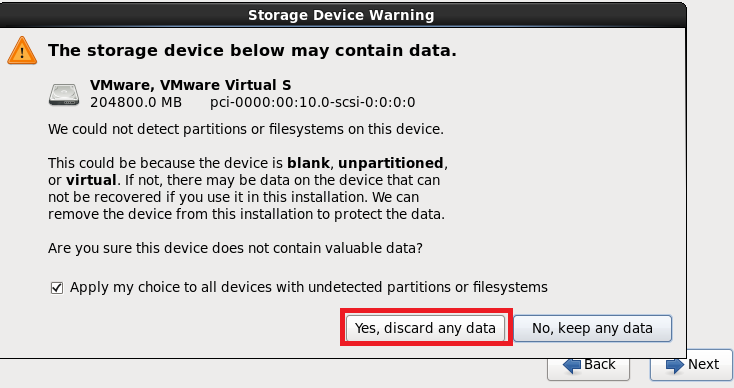The height and width of the screenshot is (388, 734).
Task: Choose 'No, keep any data'
Action: click(592, 328)
